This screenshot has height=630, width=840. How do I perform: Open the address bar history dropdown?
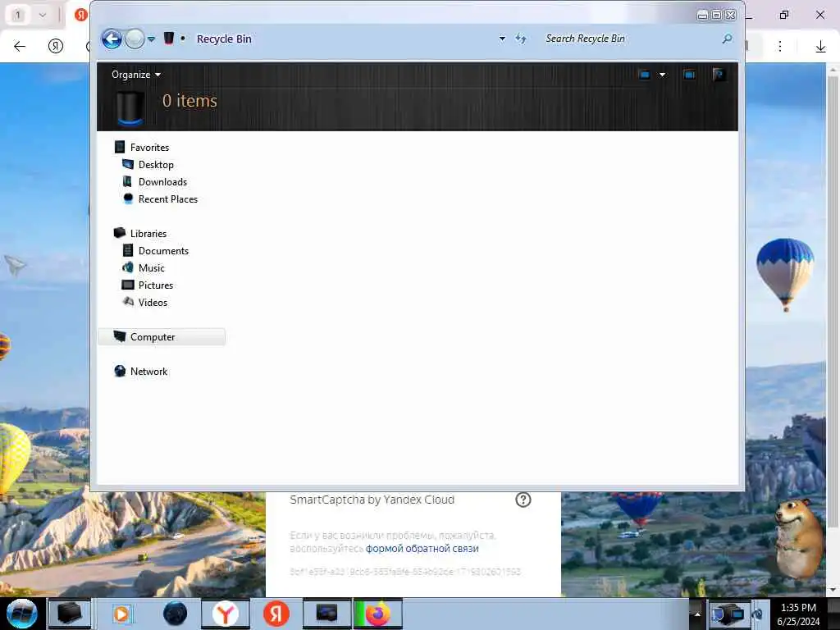[x=502, y=39]
